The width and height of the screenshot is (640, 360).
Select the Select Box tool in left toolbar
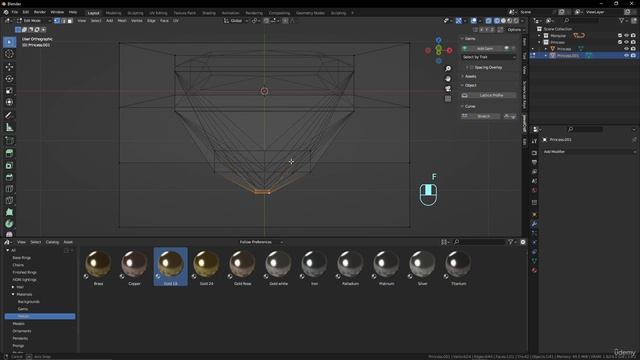9,42
